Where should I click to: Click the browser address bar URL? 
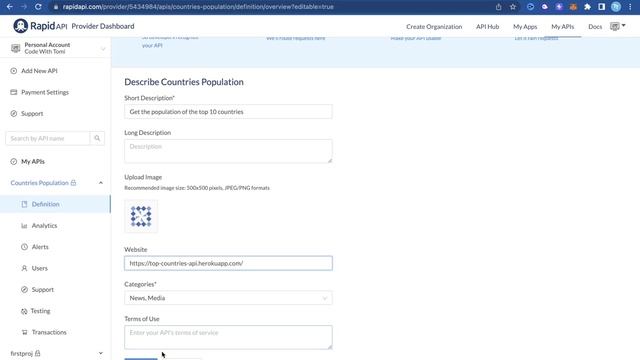[x=198, y=7]
